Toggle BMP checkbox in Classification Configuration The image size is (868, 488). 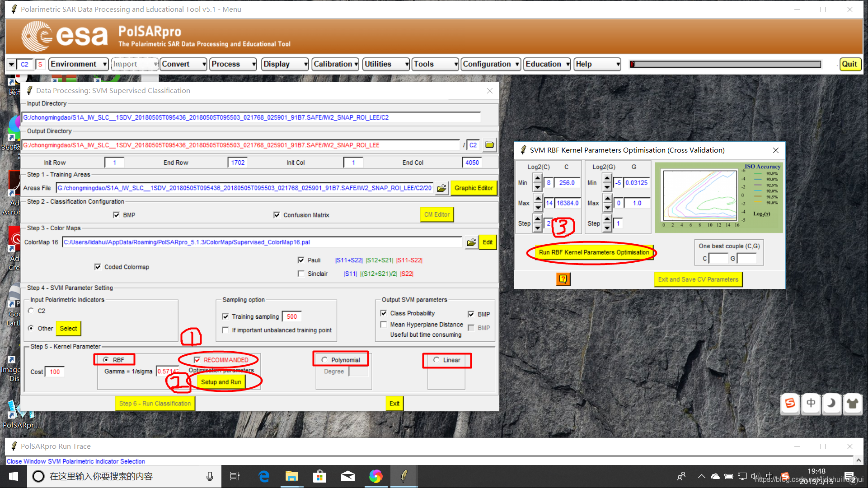tap(117, 215)
